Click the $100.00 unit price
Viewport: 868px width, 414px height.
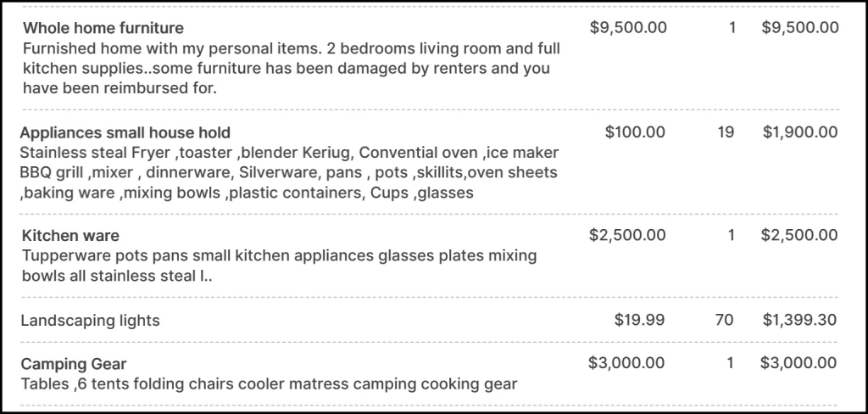pyautogui.click(x=635, y=132)
